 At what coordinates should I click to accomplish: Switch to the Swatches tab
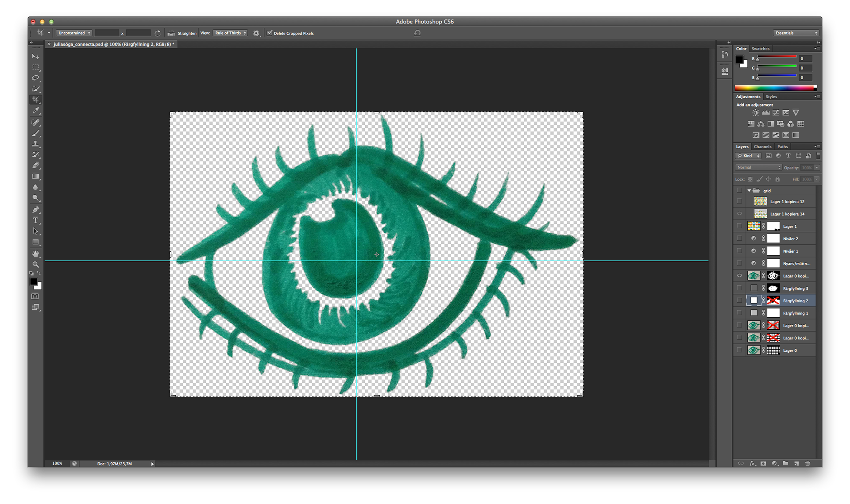pyautogui.click(x=760, y=49)
